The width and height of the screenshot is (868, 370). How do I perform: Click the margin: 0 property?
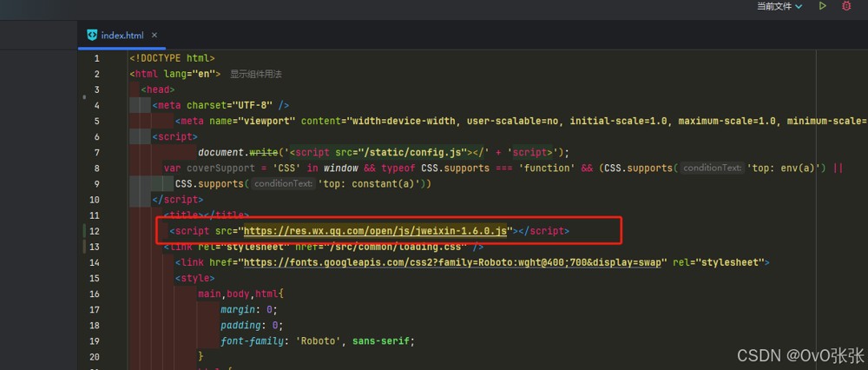[248, 309]
